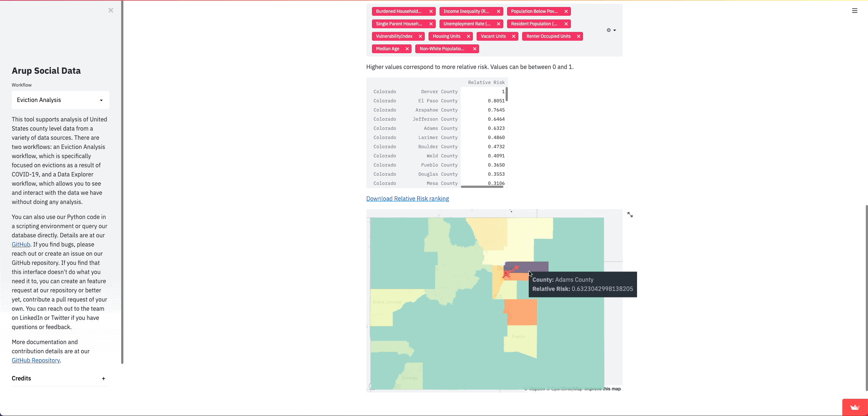Remove the Vacant Units tag
868x416 pixels.
514,36
